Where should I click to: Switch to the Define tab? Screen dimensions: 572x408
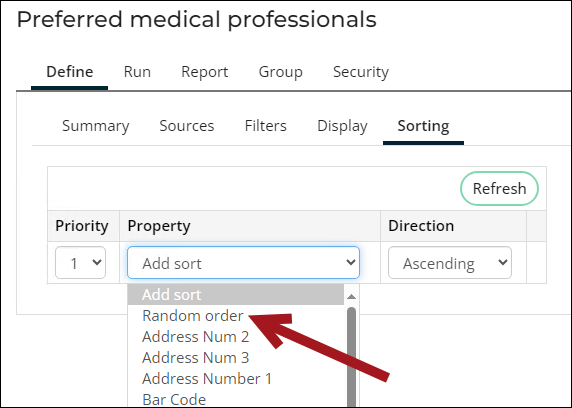click(70, 72)
